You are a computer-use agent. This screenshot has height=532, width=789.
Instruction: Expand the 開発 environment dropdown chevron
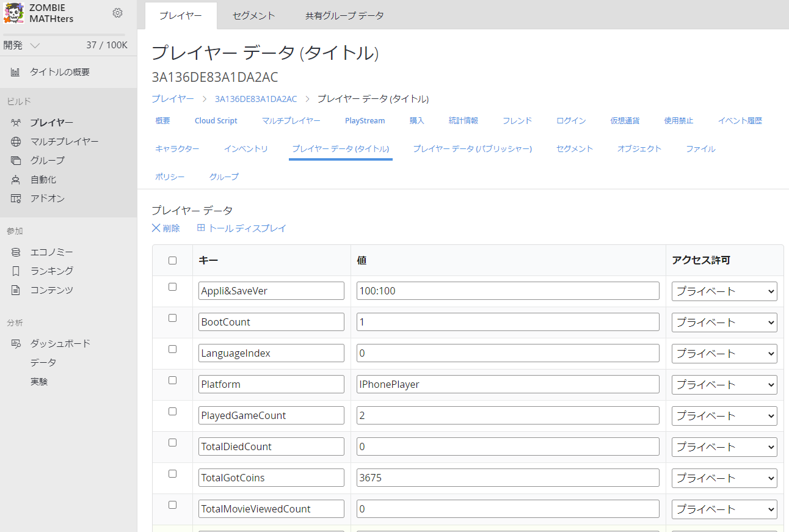35,45
